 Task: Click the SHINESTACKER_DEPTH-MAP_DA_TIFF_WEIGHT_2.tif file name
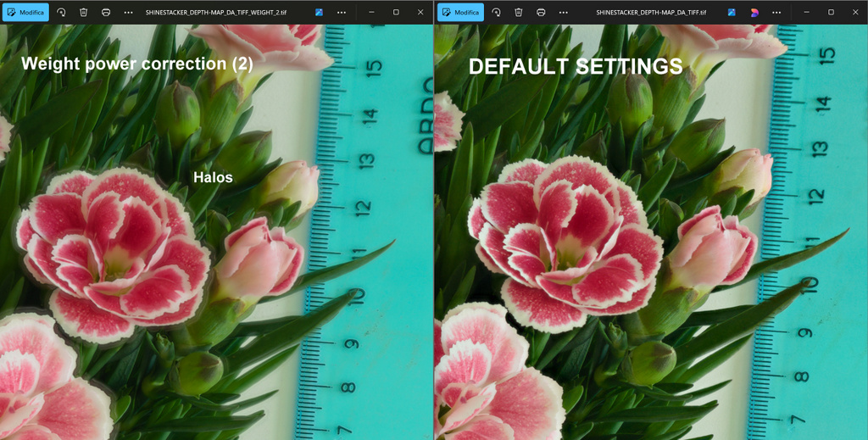(x=218, y=12)
